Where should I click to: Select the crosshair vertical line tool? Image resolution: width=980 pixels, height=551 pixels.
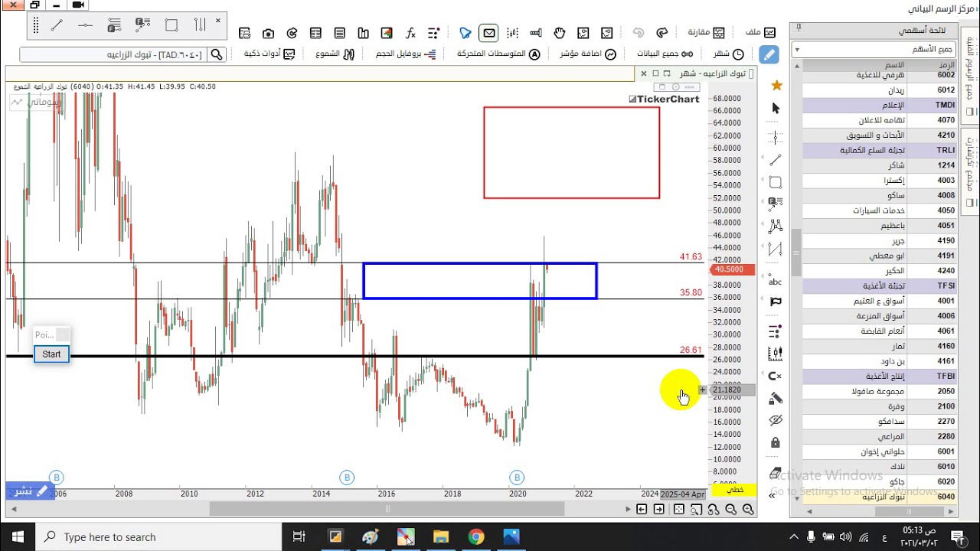pyautogui.click(x=776, y=138)
